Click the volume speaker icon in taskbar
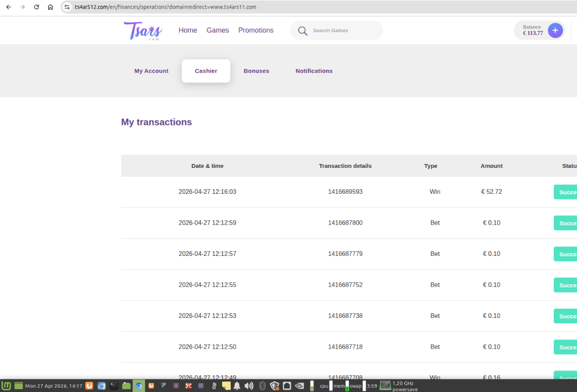577x392 pixels. click(x=249, y=385)
